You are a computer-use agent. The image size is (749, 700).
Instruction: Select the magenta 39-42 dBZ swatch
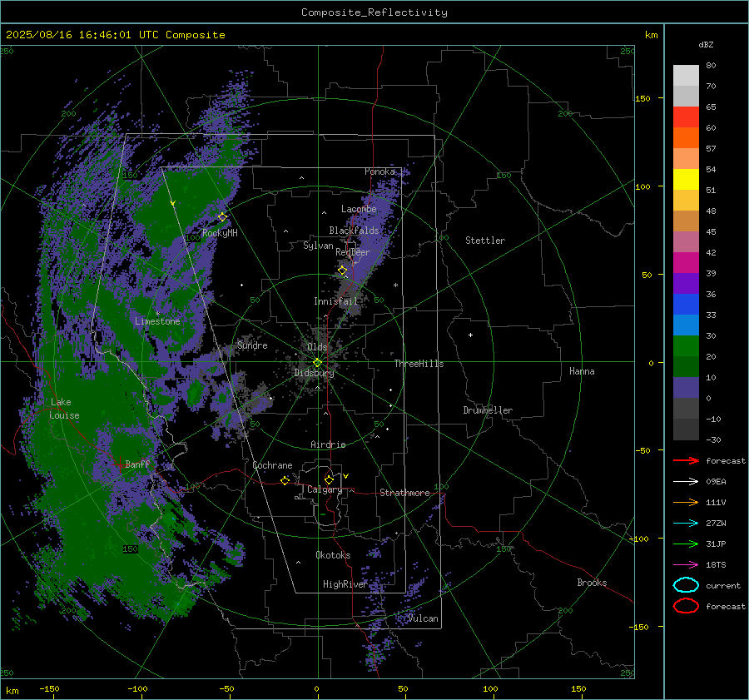pyautogui.click(x=686, y=262)
